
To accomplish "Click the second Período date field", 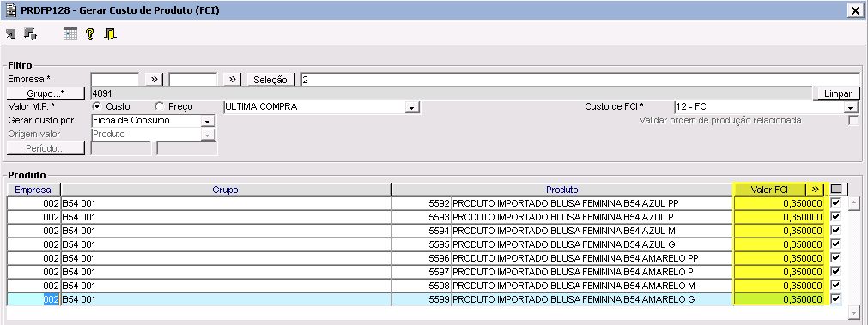I will click(x=187, y=148).
